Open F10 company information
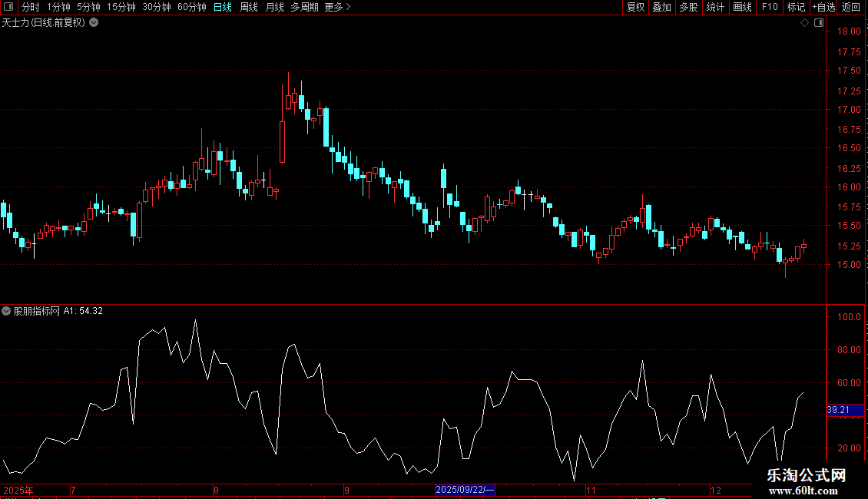 tap(770, 7)
